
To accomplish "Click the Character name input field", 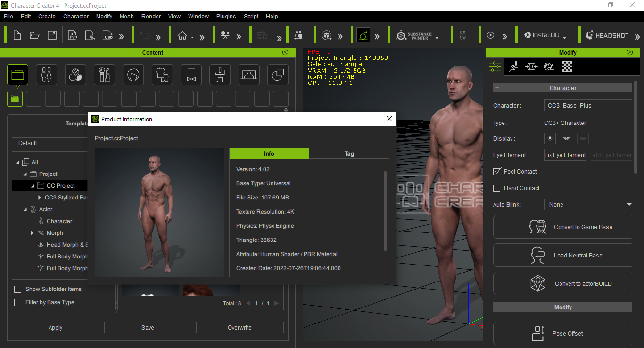I will point(588,106).
